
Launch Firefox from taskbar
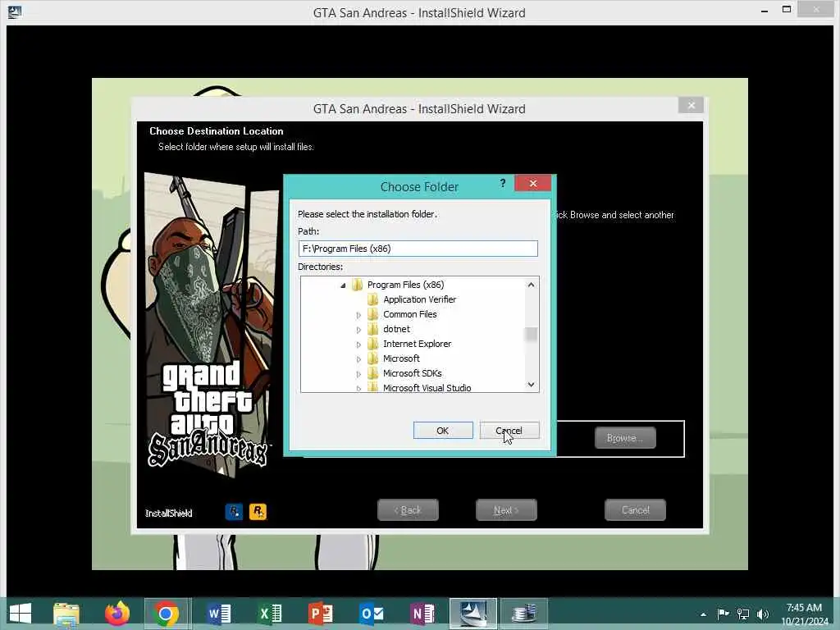(x=116, y=614)
